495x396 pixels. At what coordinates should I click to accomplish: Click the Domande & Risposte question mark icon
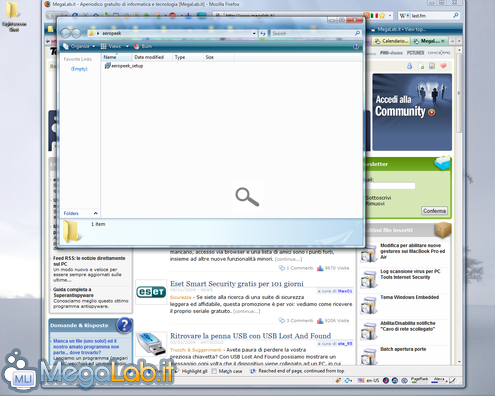[x=124, y=325]
